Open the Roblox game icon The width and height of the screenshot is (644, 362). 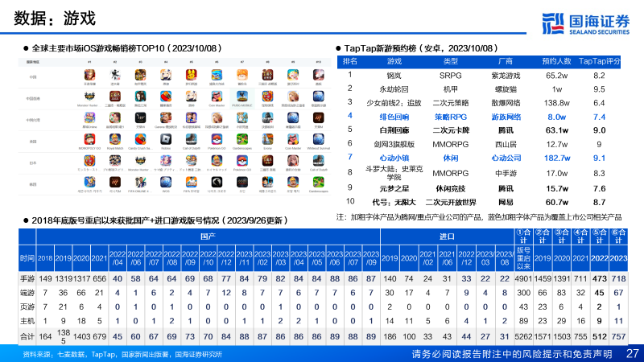coord(166,139)
